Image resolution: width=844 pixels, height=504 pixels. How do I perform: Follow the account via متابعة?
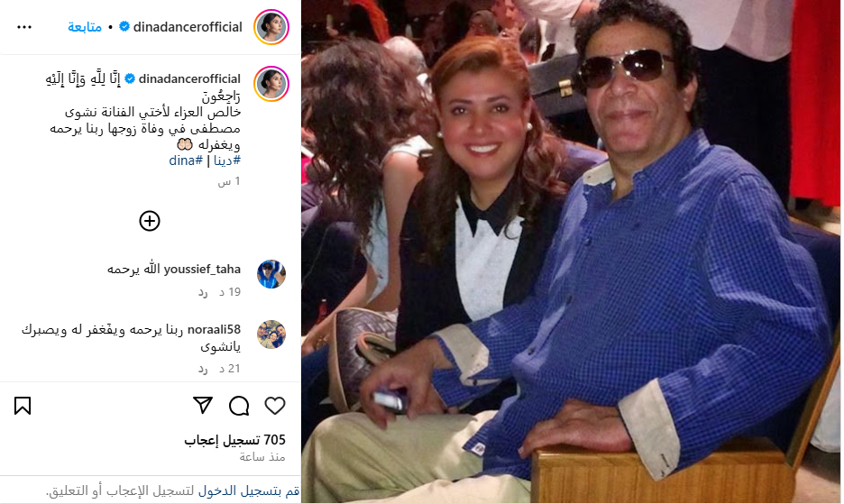click(x=85, y=27)
